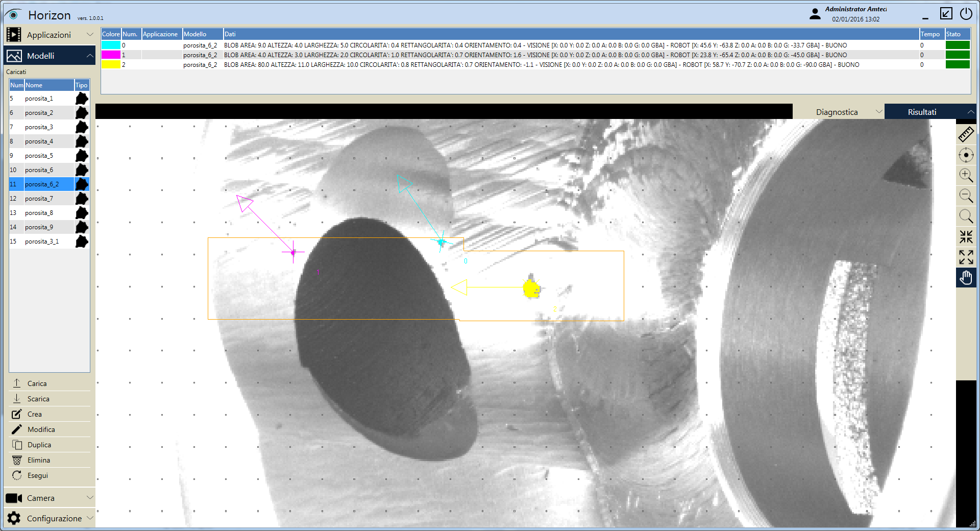Select the hand pan tool
Screen dimensions: 980x531
[966, 278]
